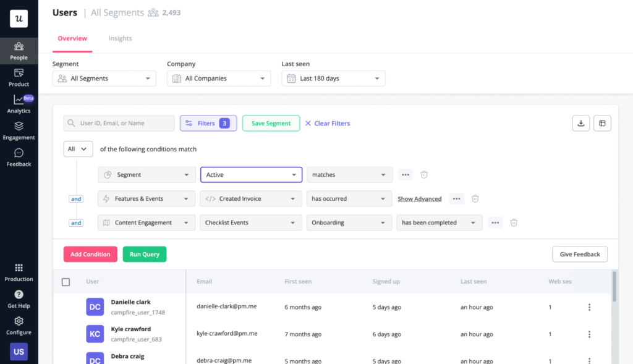
Task: Open more options for Danielle clark's row
Action: click(x=589, y=307)
